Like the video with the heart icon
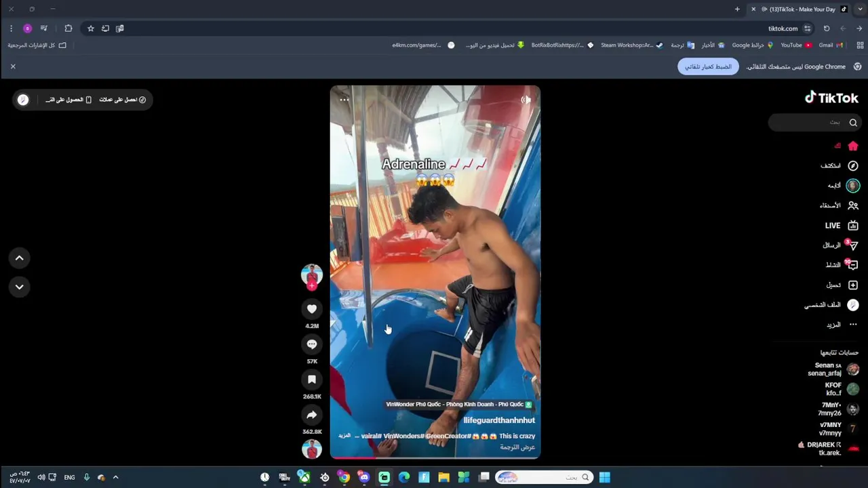This screenshot has width=868, height=488. (312, 309)
